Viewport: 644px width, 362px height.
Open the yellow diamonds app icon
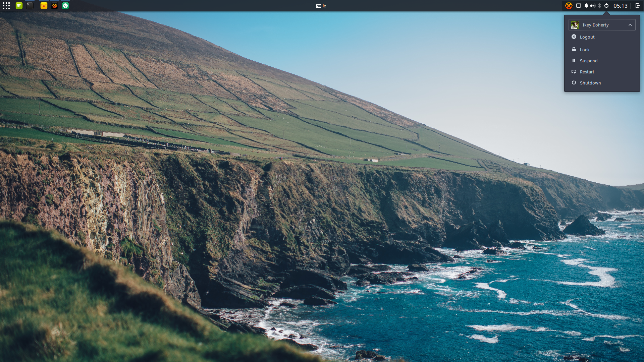pos(44,6)
